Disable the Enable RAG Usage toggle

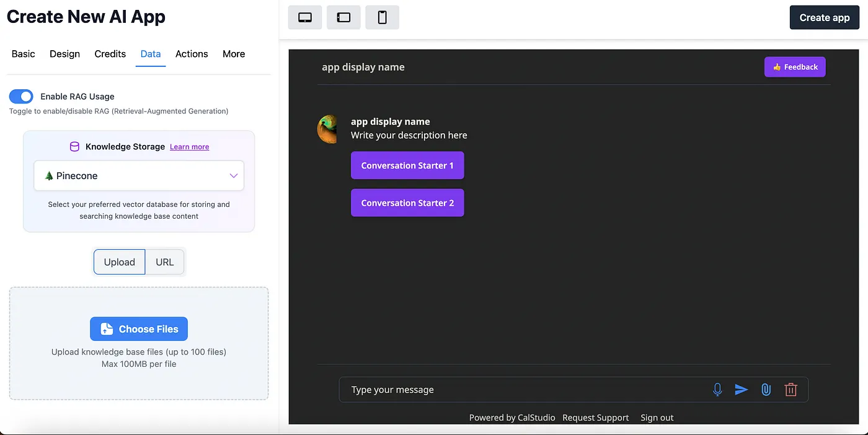[x=21, y=96]
